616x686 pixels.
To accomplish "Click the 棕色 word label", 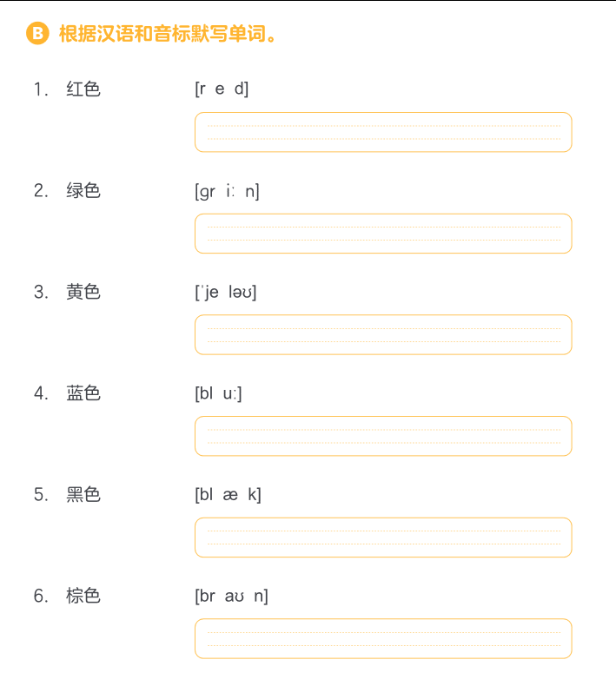I will 83,596.
